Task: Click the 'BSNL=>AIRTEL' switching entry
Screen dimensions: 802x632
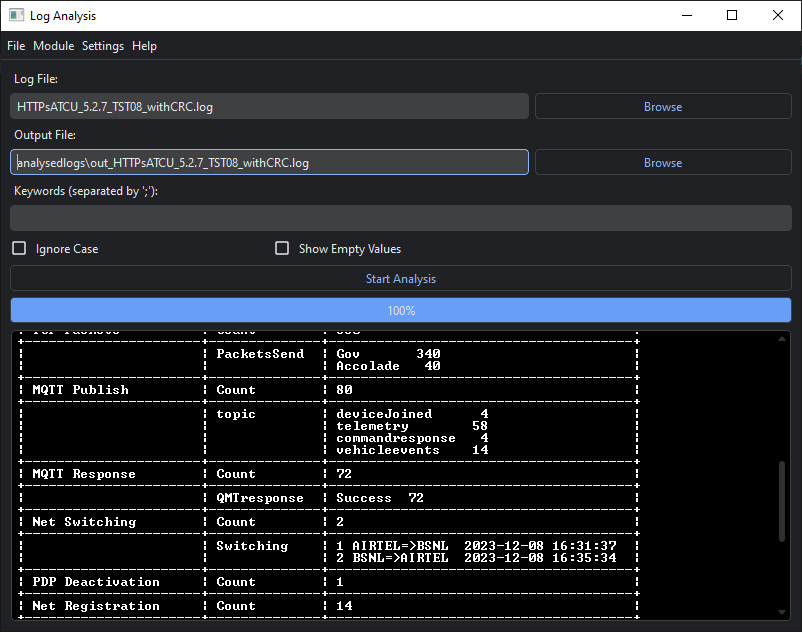Action: coord(400,558)
